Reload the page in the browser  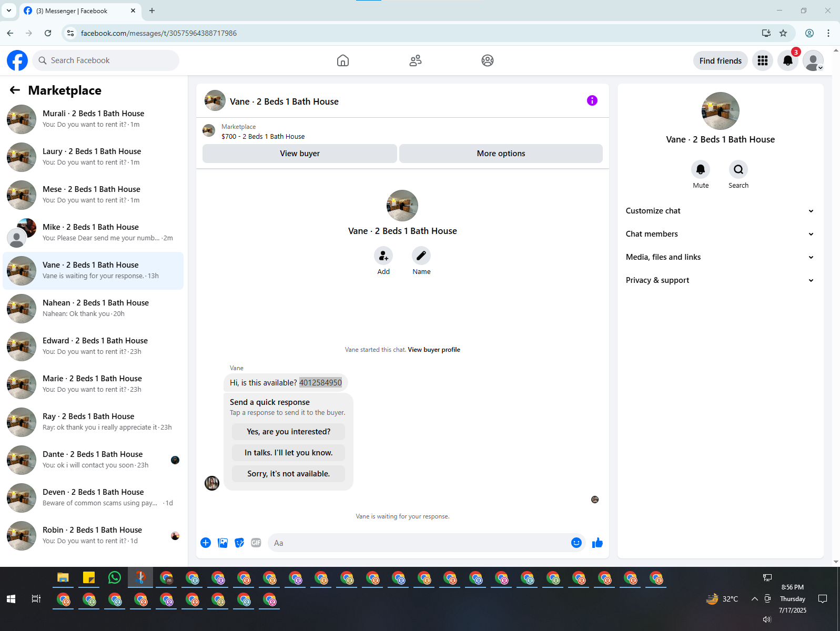click(x=48, y=33)
